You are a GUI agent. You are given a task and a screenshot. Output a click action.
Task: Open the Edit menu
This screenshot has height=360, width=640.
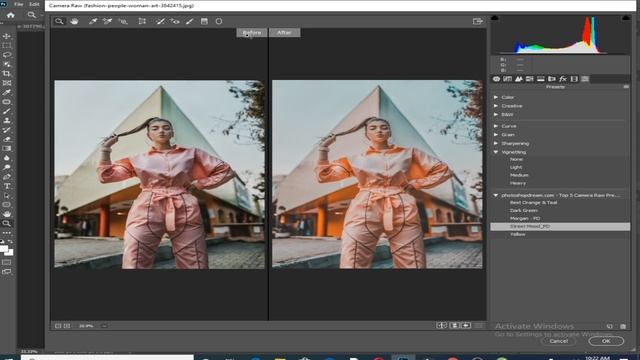(34, 4)
